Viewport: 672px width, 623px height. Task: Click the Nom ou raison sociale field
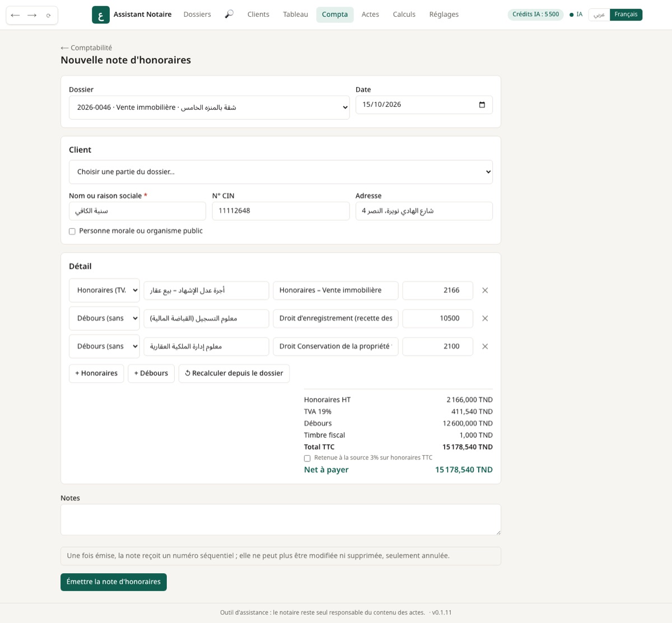pos(137,211)
